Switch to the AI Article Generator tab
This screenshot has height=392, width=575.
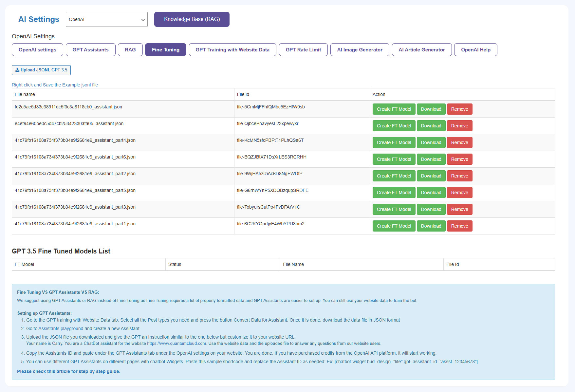coord(421,50)
